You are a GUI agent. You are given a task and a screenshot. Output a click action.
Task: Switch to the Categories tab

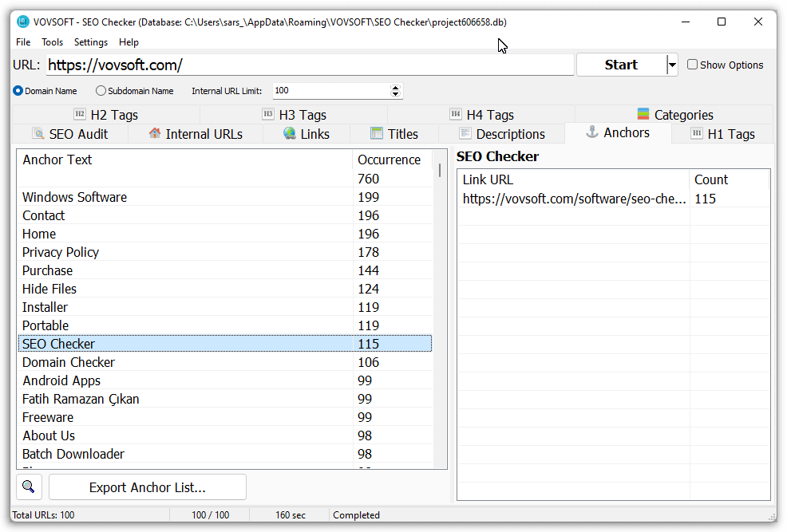tap(675, 115)
